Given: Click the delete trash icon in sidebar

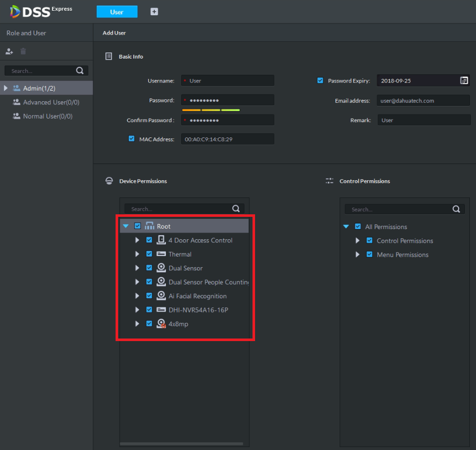Looking at the screenshot, I should [23, 51].
